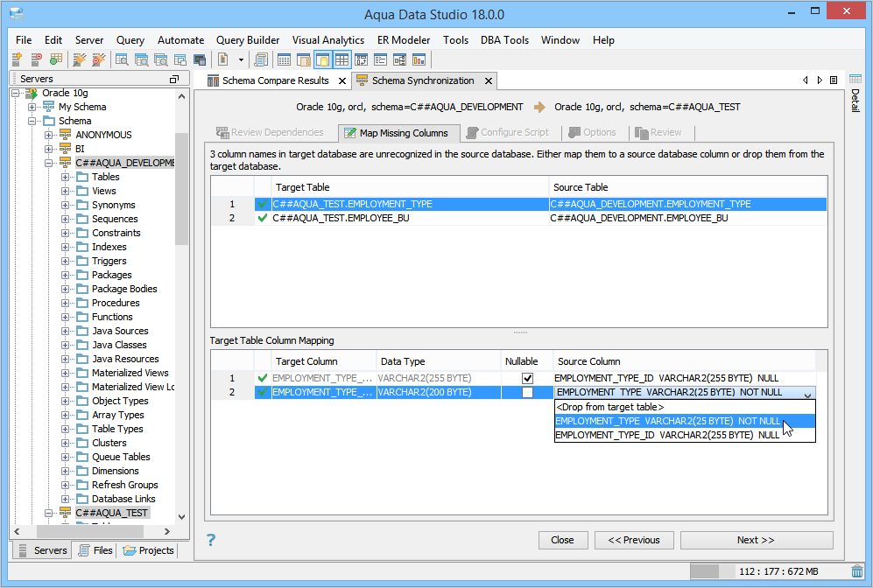This screenshot has width=873, height=588.
Task: Click the restore icon in Servers panel header
Action: click(173, 79)
